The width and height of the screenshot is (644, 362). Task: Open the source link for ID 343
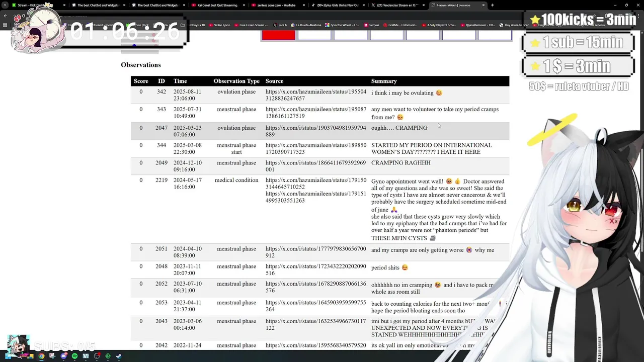coord(316,113)
